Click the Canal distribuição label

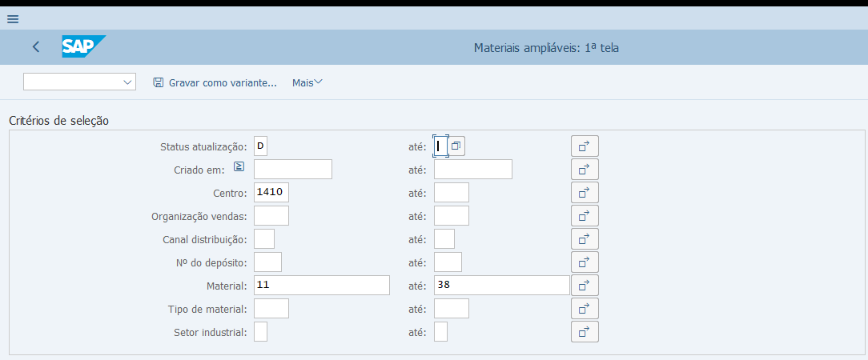(205, 239)
